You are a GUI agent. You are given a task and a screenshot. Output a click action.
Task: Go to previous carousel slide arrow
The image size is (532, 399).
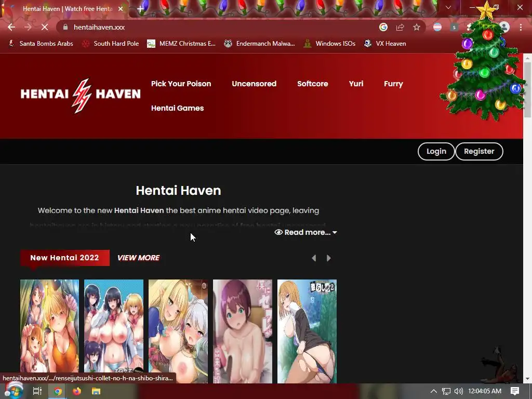click(x=314, y=258)
